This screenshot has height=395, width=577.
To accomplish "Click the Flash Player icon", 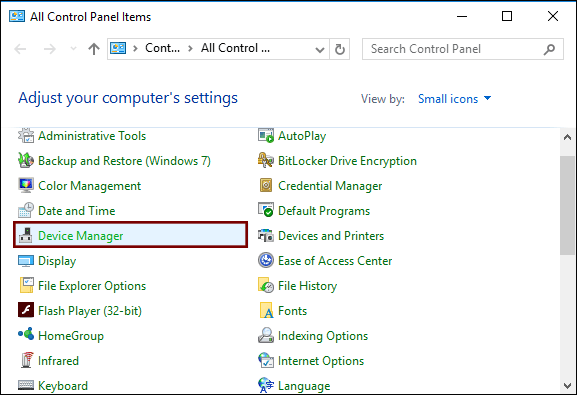I will point(26,310).
